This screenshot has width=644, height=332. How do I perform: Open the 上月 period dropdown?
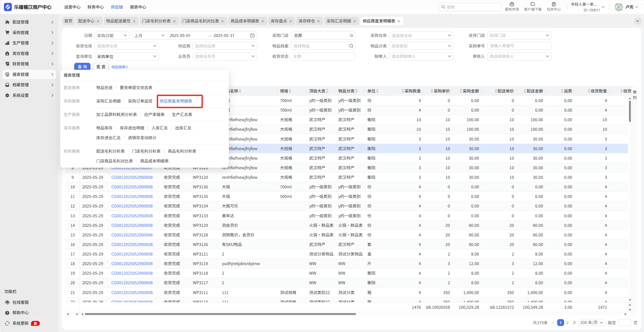pos(149,35)
